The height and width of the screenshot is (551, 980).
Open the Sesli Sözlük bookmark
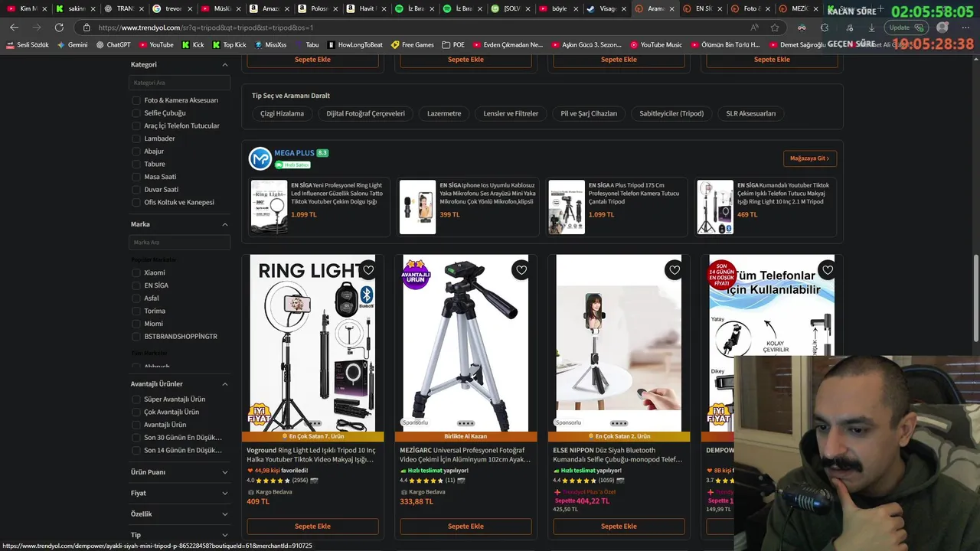(x=27, y=44)
